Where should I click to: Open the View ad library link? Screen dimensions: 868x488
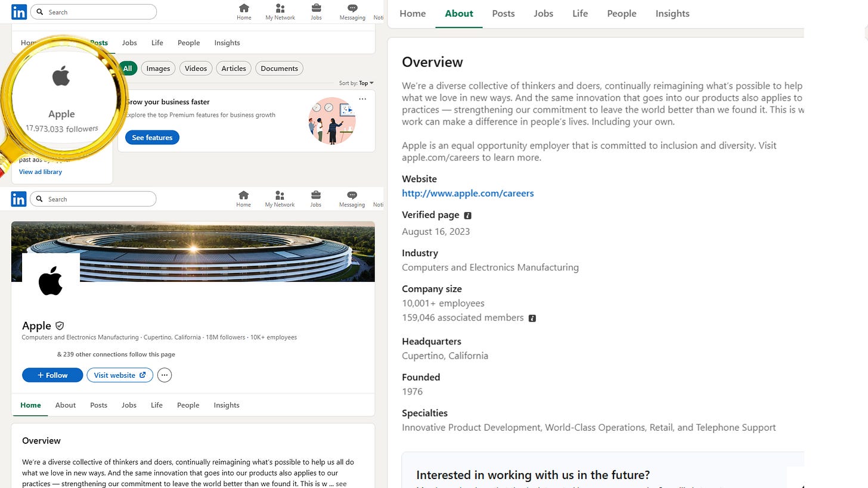click(41, 172)
